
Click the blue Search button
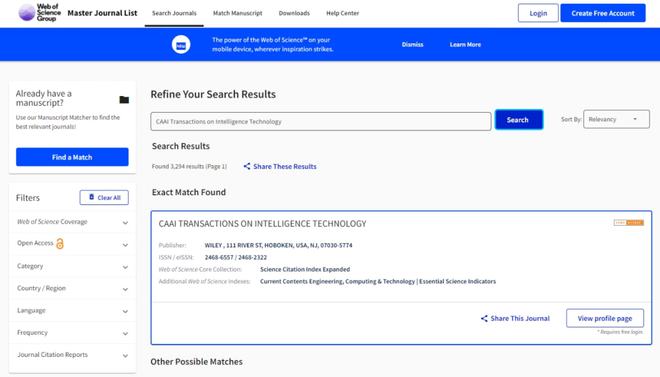coord(519,120)
